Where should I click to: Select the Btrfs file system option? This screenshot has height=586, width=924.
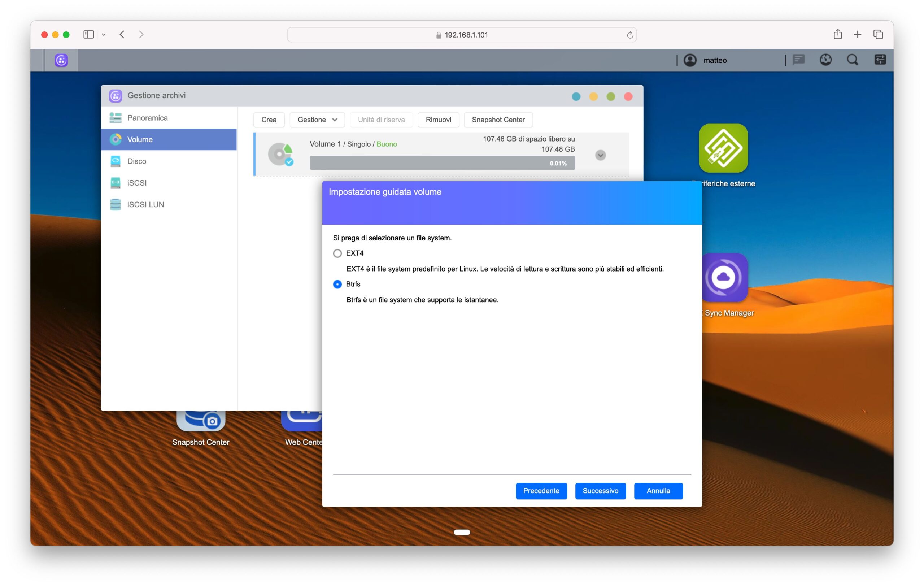point(337,285)
